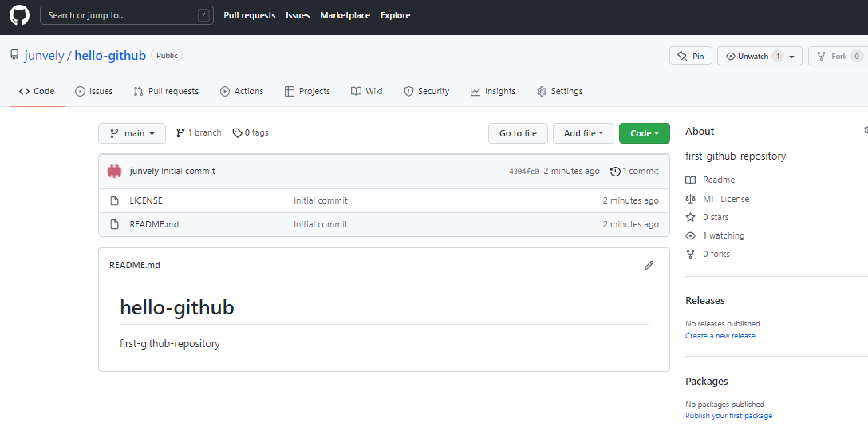The height and width of the screenshot is (431, 868).
Task: Open commit hash 4304fc0
Action: [x=523, y=172]
